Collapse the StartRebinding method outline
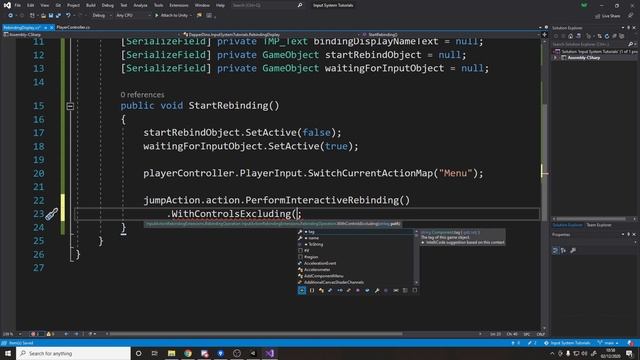 coord(70,106)
